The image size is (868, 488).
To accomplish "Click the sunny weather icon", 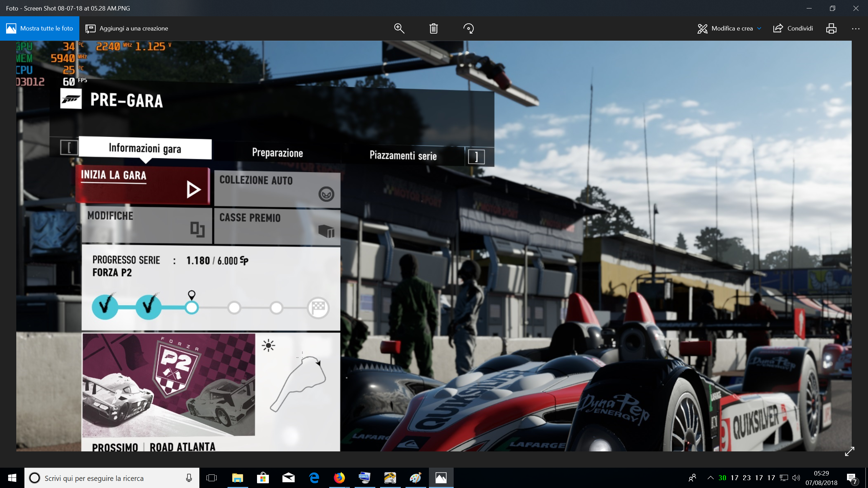I will pyautogui.click(x=268, y=345).
